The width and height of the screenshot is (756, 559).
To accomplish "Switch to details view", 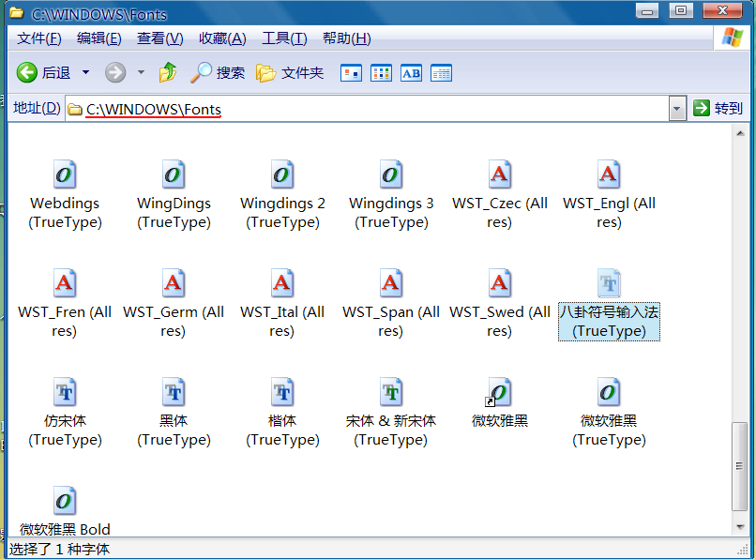I will 441,73.
